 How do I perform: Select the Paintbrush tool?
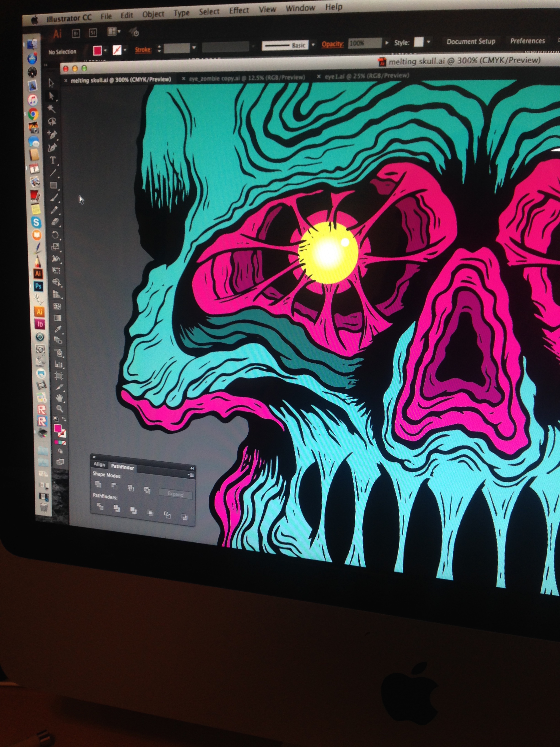click(54, 198)
